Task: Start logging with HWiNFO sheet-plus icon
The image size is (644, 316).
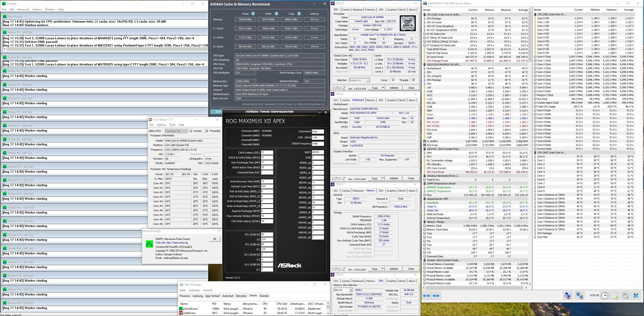Action: [616, 295]
